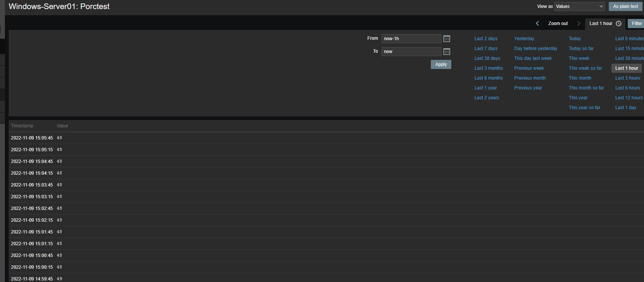Open the View as Values dropdown

pyautogui.click(x=579, y=6)
